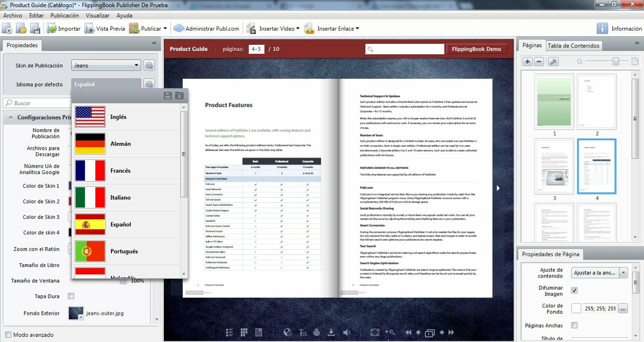Open Fondo Exterior image dropdown
The width and height of the screenshot is (644, 342).
pos(81,317)
